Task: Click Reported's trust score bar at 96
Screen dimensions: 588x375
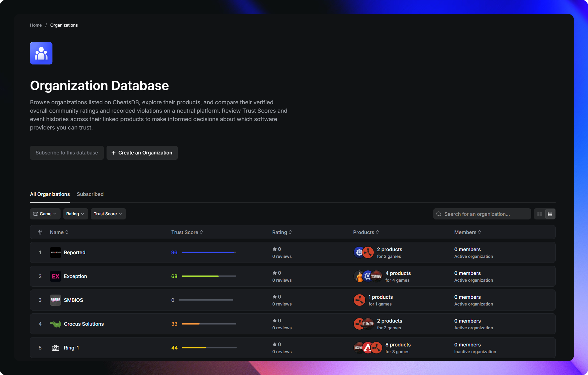Action: click(209, 252)
